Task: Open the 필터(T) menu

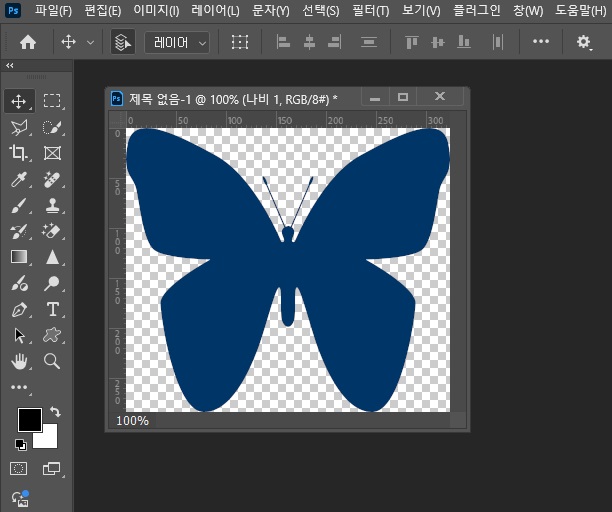Action: pos(370,11)
